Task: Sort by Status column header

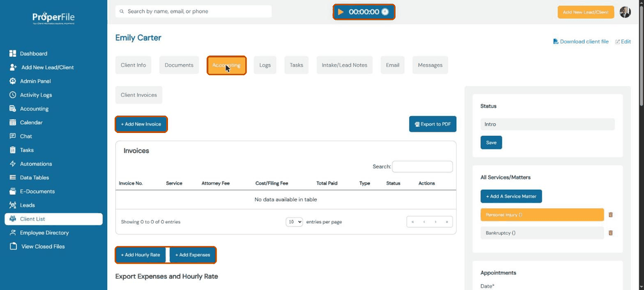Action: [x=393, y=183]
